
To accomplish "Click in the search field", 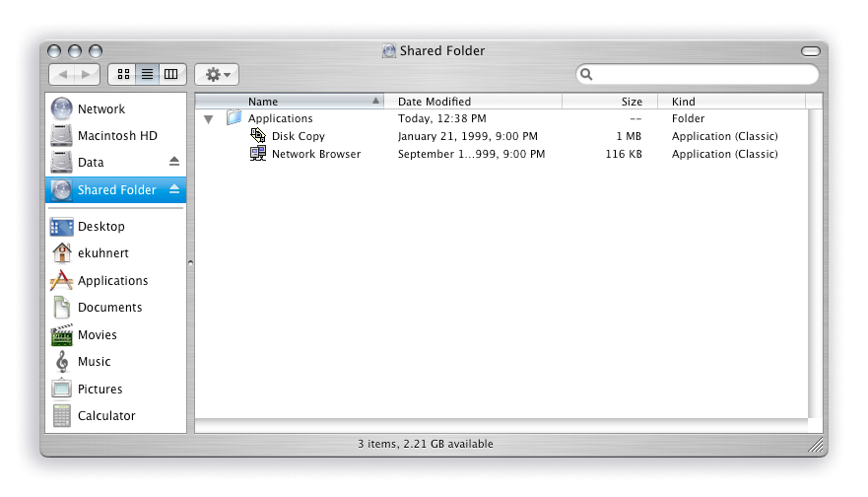I will coord(698,74).
